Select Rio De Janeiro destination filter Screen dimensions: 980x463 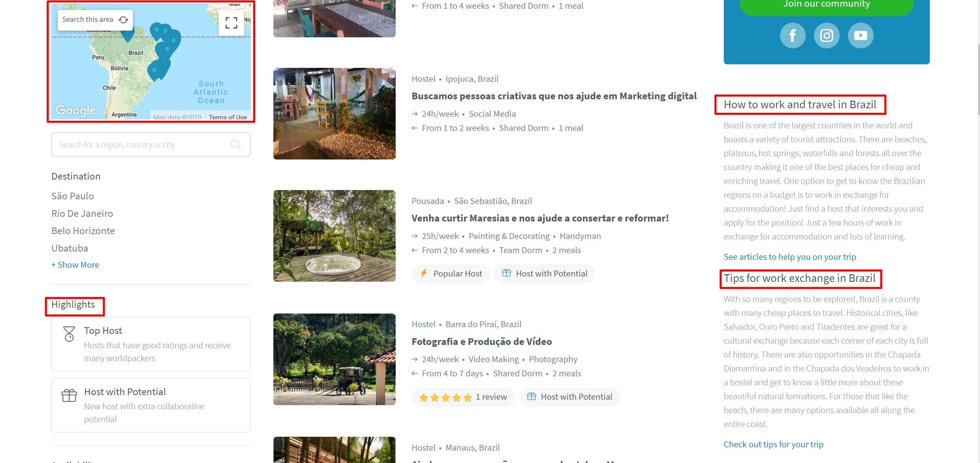[82, 214]
